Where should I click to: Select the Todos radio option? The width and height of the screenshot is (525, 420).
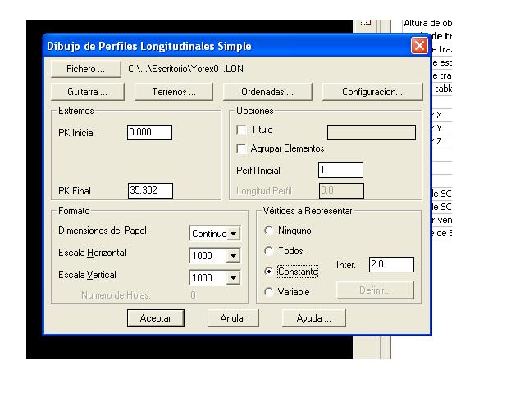(268, 251)
